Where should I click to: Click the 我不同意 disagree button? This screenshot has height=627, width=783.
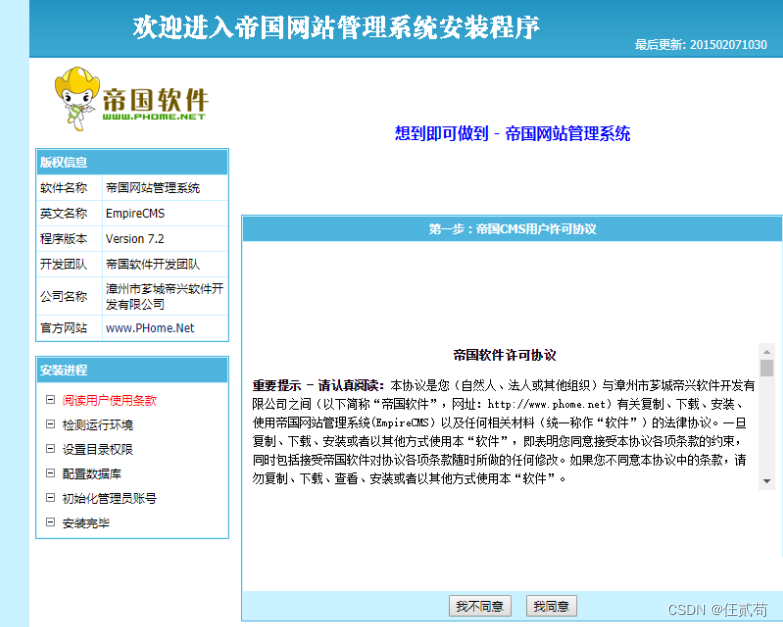pyautogui.click(x=479, y=606)
